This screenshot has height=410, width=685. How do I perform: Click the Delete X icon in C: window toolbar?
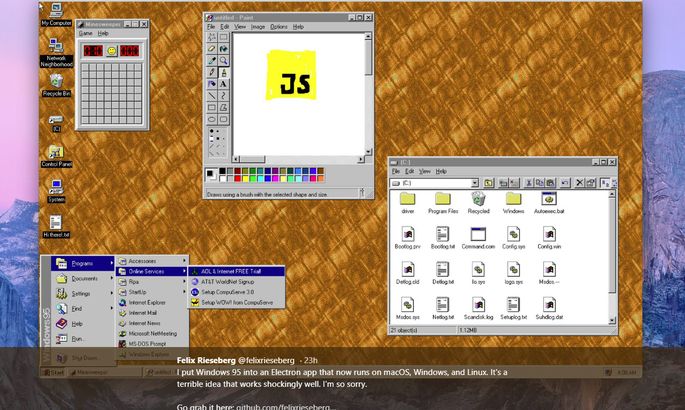tap(579, 183)
